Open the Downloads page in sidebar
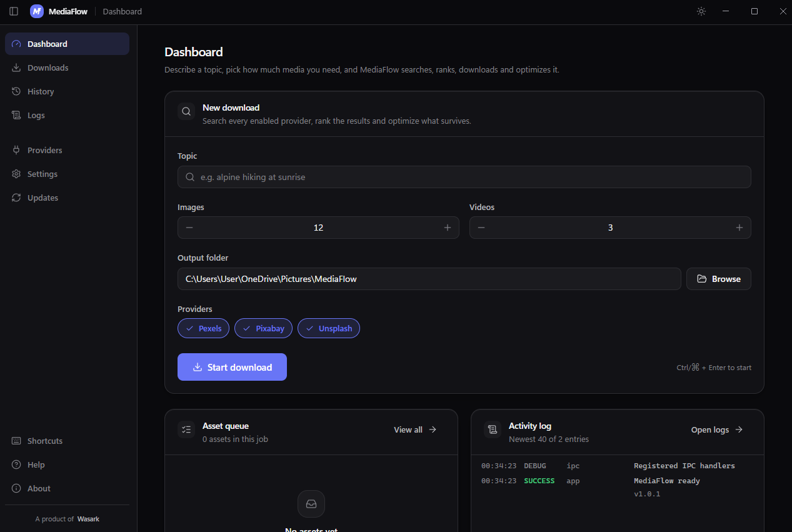792x532 pixels. pos(67,68)
